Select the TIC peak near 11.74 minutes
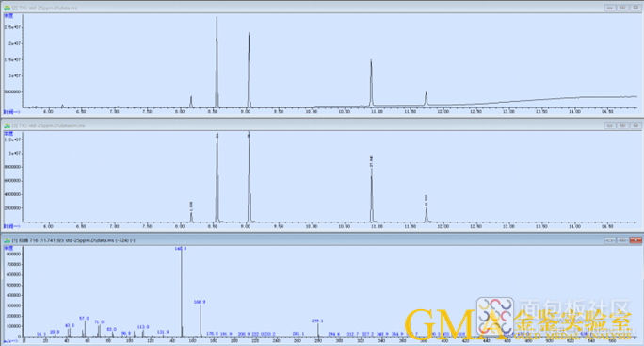Screen dimensions: 644x346 (426, 99)
